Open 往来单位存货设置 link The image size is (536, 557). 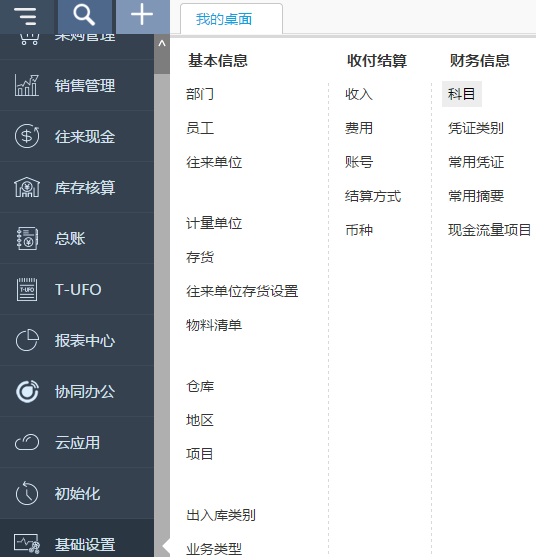(x=242, y=291)
